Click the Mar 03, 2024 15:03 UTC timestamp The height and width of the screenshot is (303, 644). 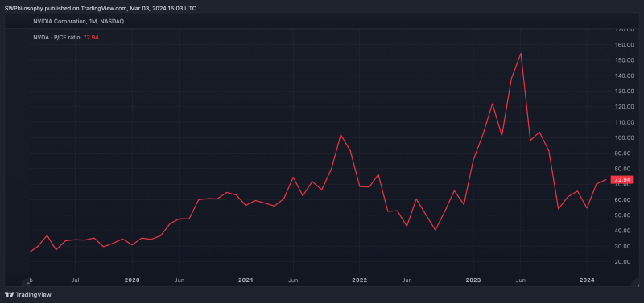pos(163,8)
